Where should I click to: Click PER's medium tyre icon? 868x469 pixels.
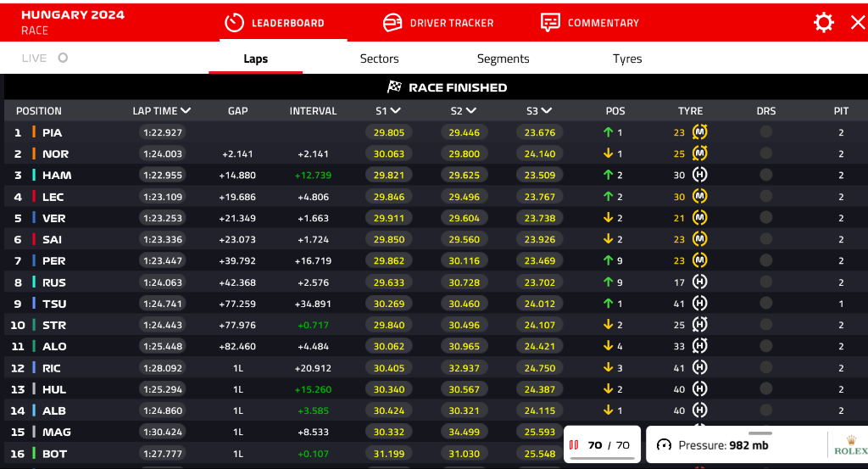[x=699, y=260]
